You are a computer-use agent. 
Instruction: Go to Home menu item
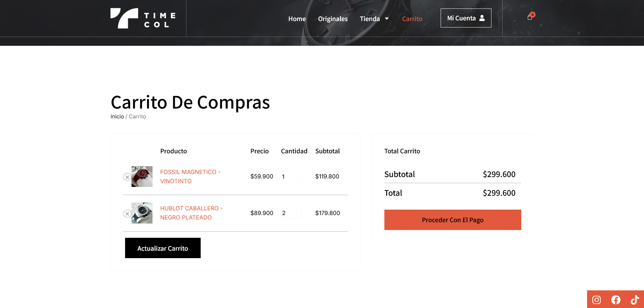(297, 19)
